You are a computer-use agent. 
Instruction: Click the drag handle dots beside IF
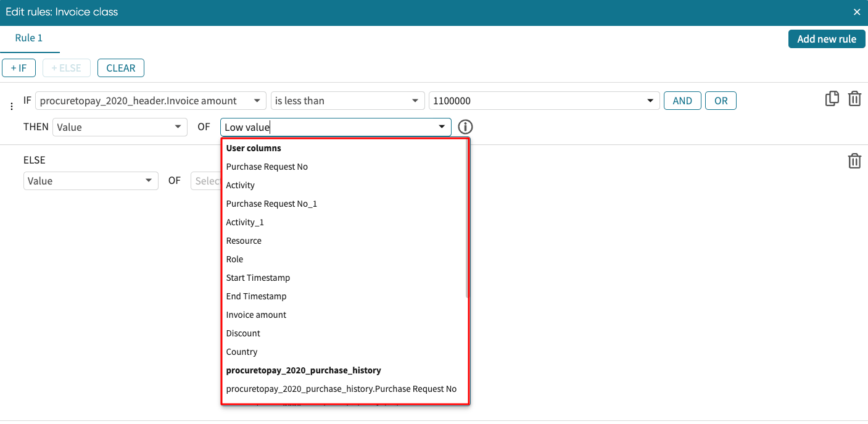coord(11,106)
